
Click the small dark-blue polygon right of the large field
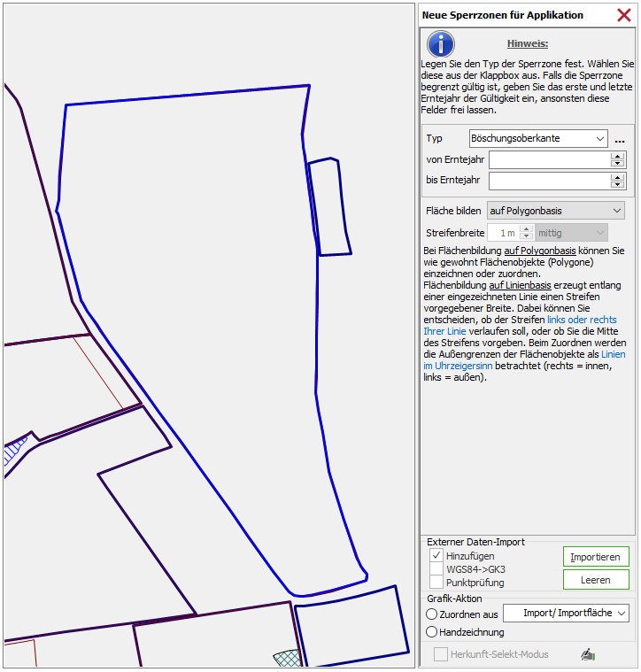click(329, 207)
